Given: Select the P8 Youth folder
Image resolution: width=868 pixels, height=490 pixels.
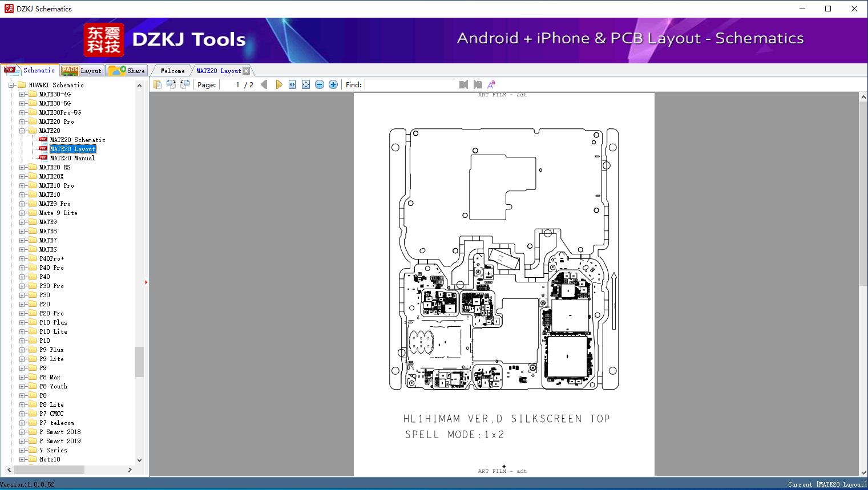Looking at the screenshot, I should pos(53,386).
